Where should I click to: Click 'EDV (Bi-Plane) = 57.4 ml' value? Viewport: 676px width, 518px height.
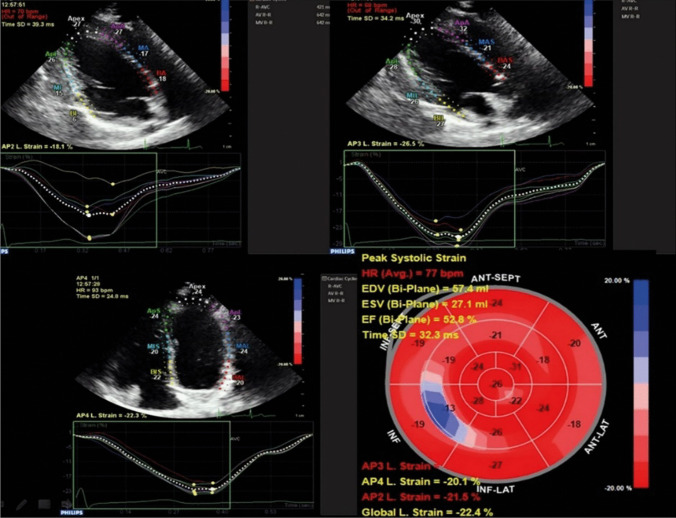[425, 289]
